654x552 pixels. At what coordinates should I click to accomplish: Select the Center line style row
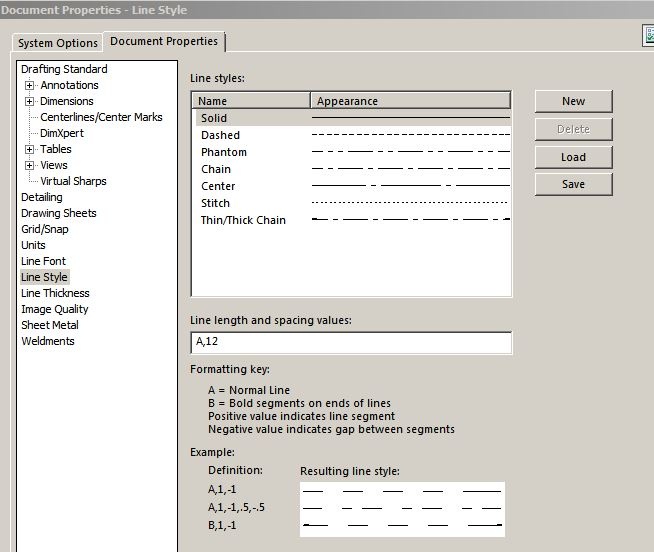click(353, 186)
